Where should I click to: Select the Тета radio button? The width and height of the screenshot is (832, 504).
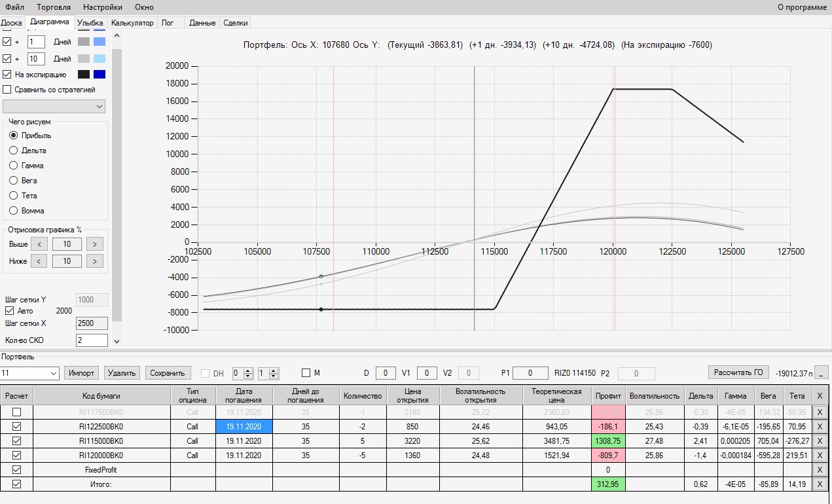[13, 196]
